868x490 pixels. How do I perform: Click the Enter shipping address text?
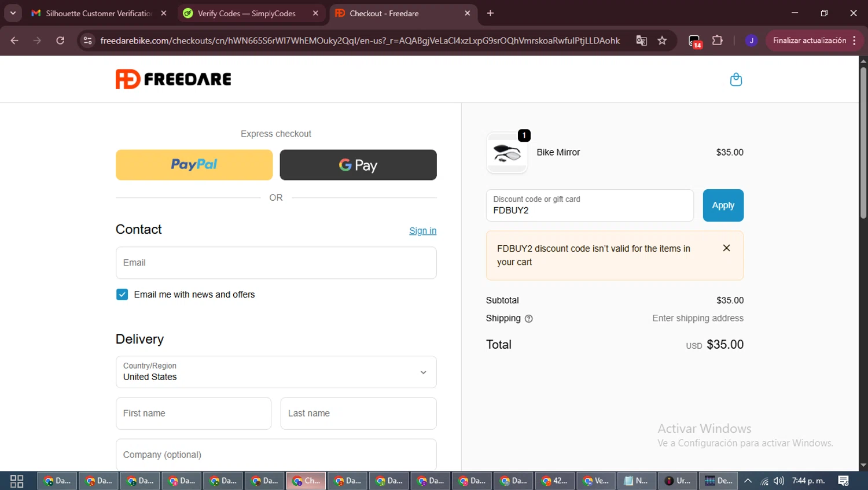point(698,319)
